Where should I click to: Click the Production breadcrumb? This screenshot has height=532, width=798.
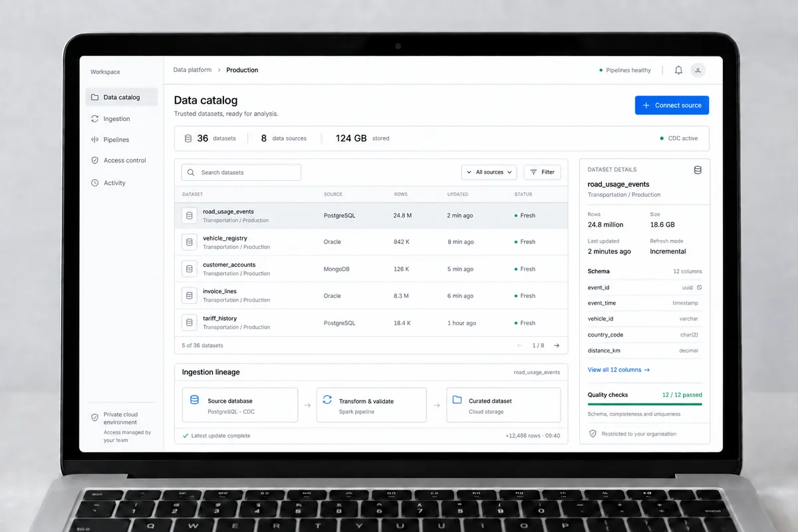coord(242,70)
